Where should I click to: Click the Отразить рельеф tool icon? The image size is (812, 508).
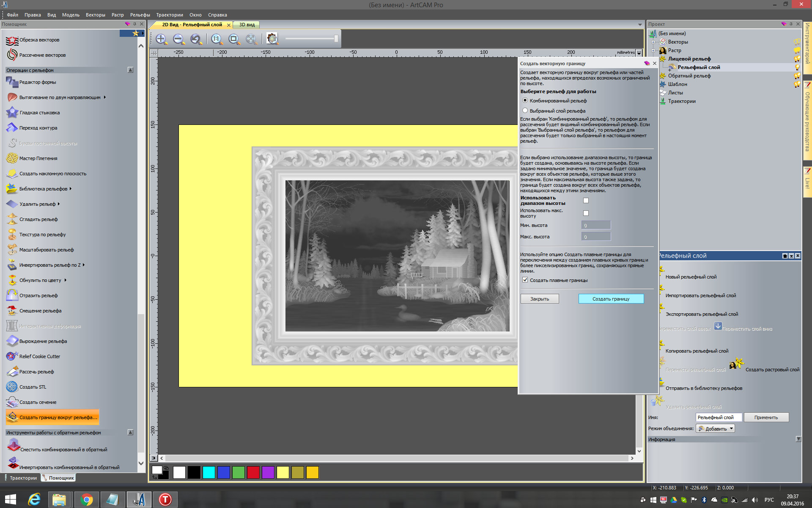pyautogui.click(x=12, y=295)
